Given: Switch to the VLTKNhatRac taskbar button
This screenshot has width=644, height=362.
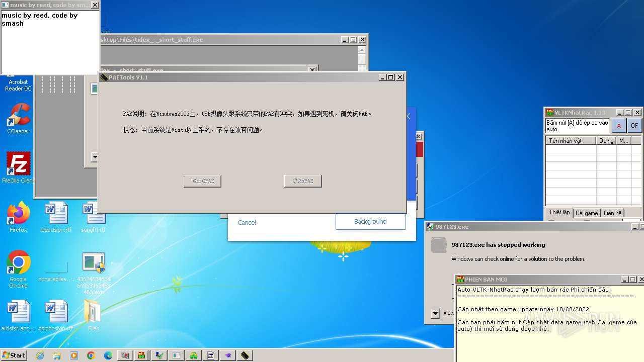Looking at the screenshot, I should tap(142, 355).
